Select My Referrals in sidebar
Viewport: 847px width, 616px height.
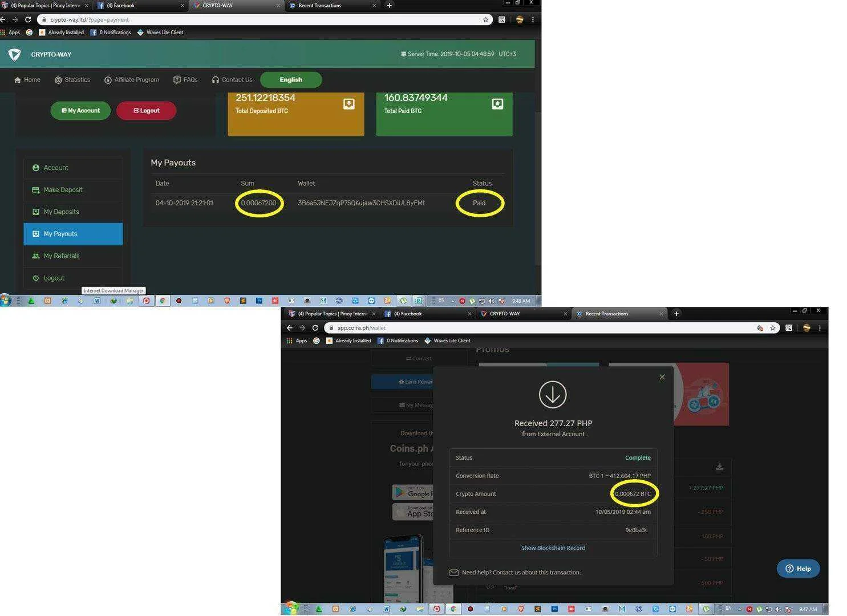click(73, 256)
